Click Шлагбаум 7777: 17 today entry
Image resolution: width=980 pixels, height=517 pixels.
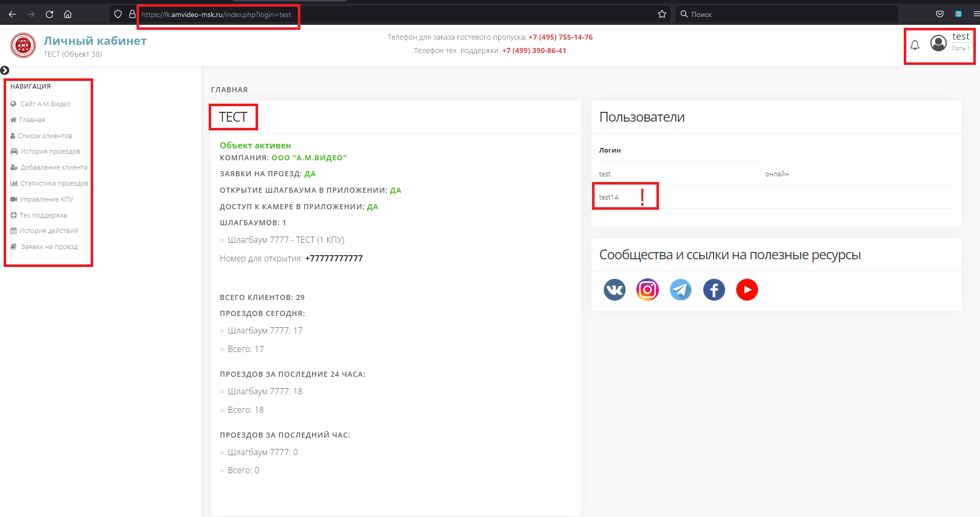click(265, 331)
